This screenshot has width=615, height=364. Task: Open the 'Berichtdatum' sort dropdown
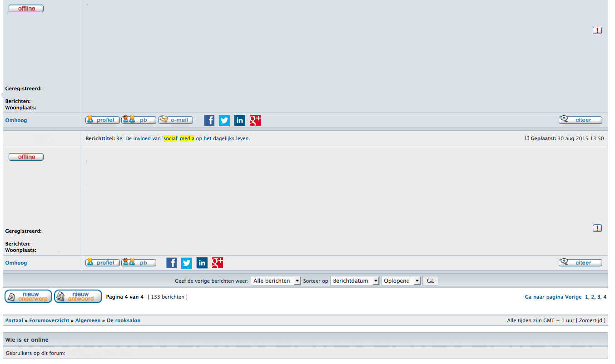[355, 281]
